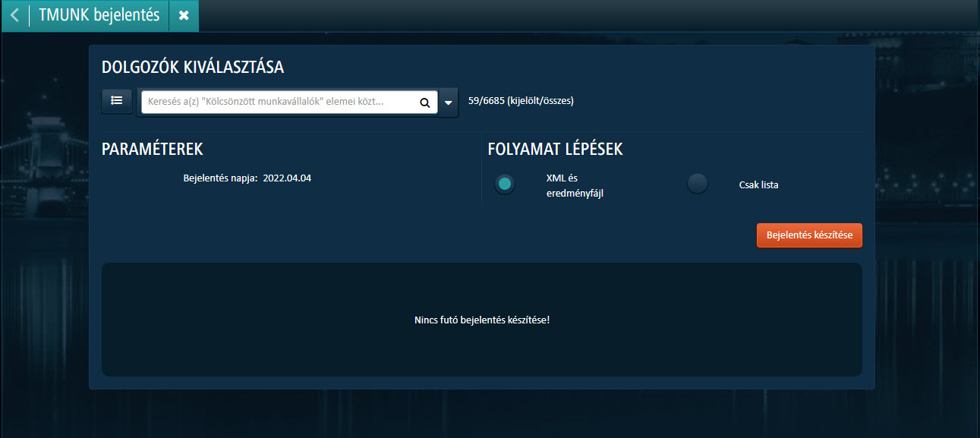Click the PARAMÉTEREK heading
The height and width of the screenshot is (438, 980).
click(153, 149)
